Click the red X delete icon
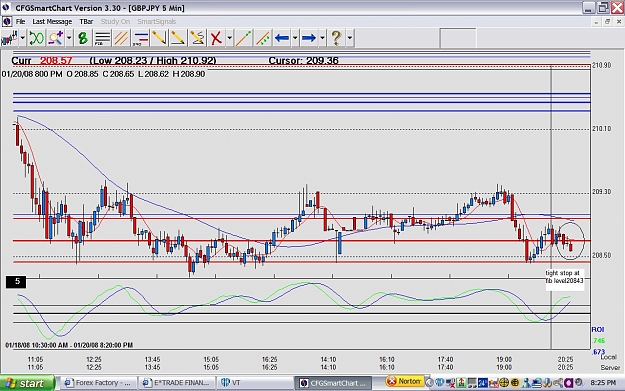The image size is (625, 391). tap(216, 38)
